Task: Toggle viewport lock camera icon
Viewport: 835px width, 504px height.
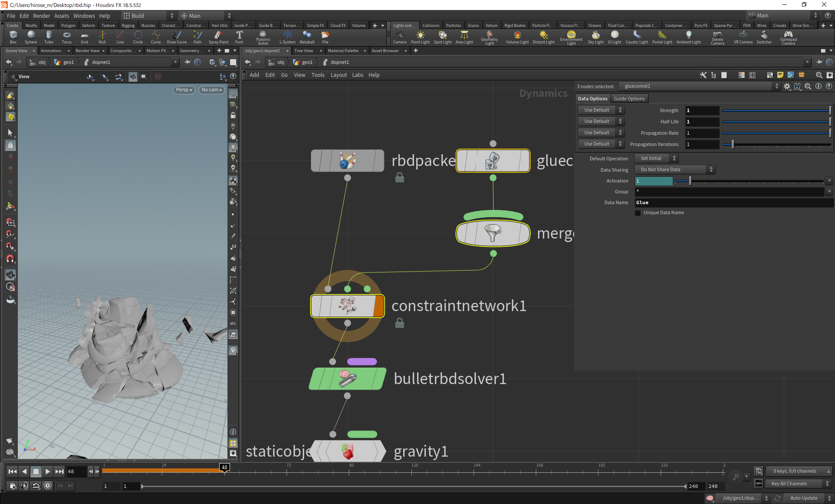Action: (x=233, y=116)
